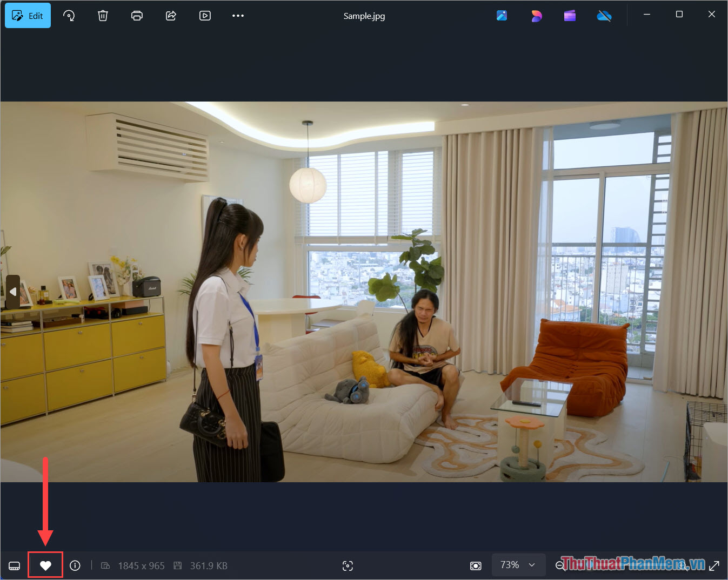Open the Photos gallery icon
Image resolution: width=728 pixels, height=580 pixels.
[x=502, y=16]
